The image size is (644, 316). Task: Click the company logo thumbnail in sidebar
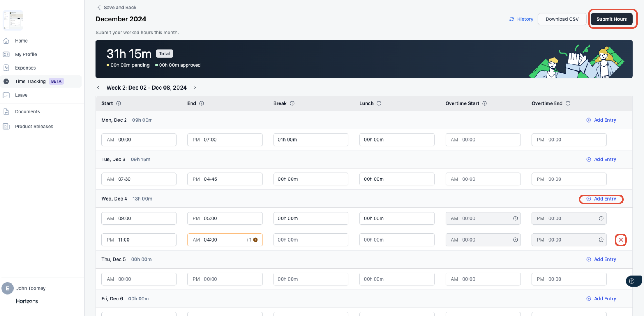click(13, 20)
